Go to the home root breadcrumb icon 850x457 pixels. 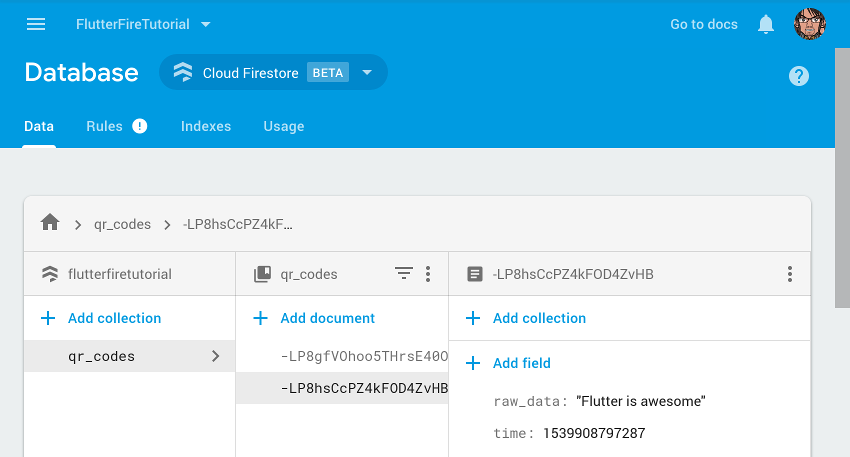50,222
